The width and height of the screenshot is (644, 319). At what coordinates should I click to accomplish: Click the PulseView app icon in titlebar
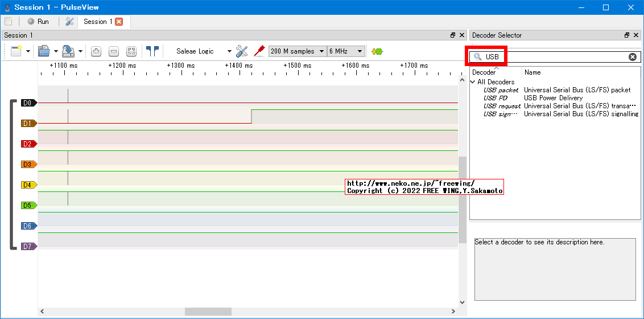click(x=7, y=7)
